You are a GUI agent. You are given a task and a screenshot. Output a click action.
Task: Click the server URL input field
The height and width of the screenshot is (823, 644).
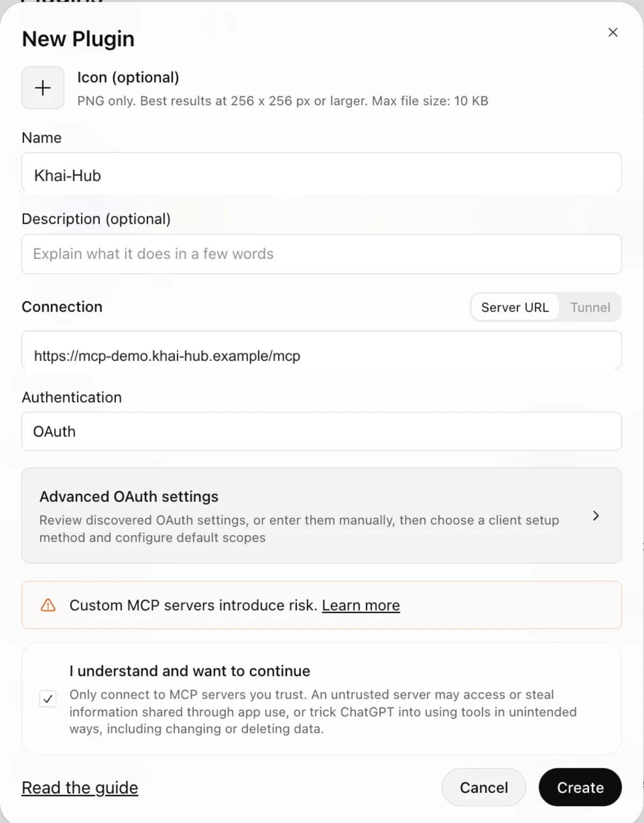tap(321, 350)
